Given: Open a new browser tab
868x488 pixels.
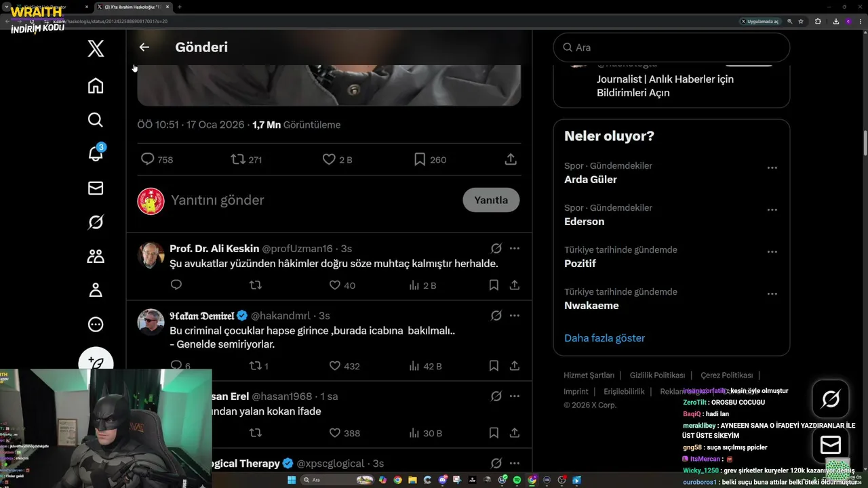Looking at the screenshot, I should tap(180, 7).
